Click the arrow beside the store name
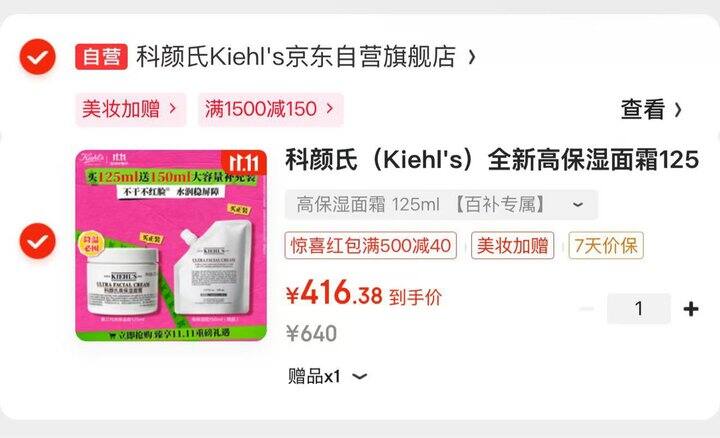720x438 pixels. pyautogui.click(x=472, y=57)
